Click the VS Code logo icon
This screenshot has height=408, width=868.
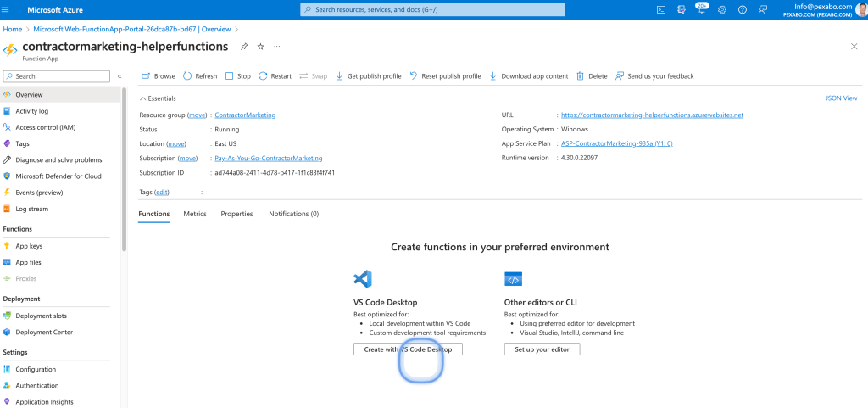(363, 278)
